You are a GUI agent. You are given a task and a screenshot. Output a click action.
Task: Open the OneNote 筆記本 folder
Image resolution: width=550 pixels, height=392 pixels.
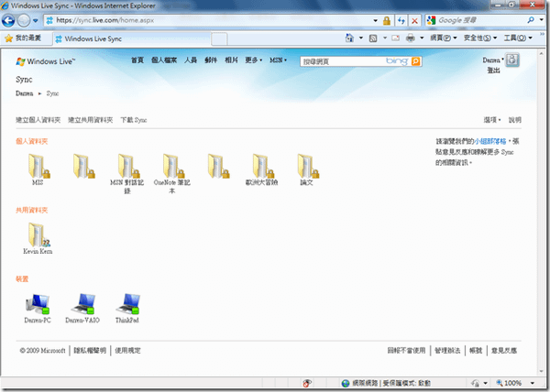[172, 173]
